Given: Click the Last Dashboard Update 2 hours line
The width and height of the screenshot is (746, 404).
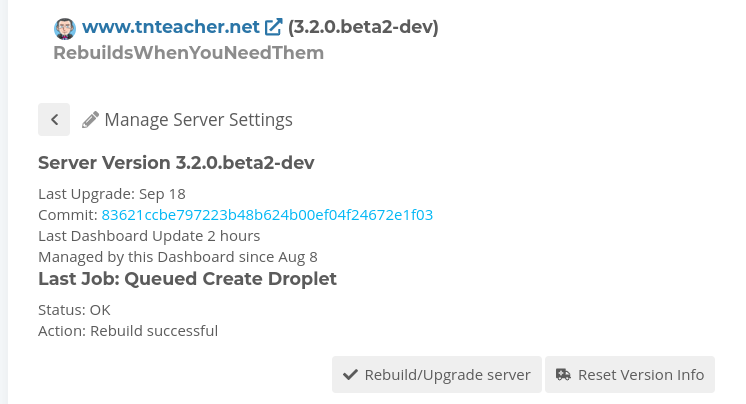Looking at the screenshot, I should click(149, 236).
